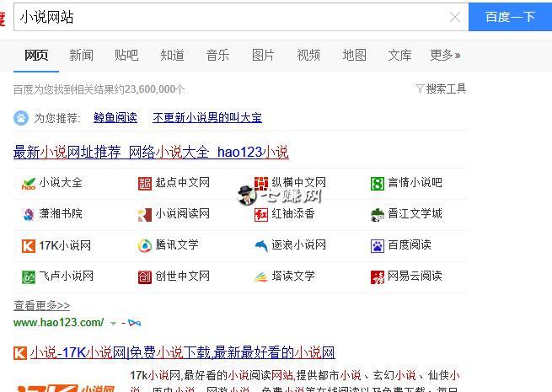This screenshot has height=392, width=552.
Task: Click the 百度阅读 paw icon
Action: (378, 246)
